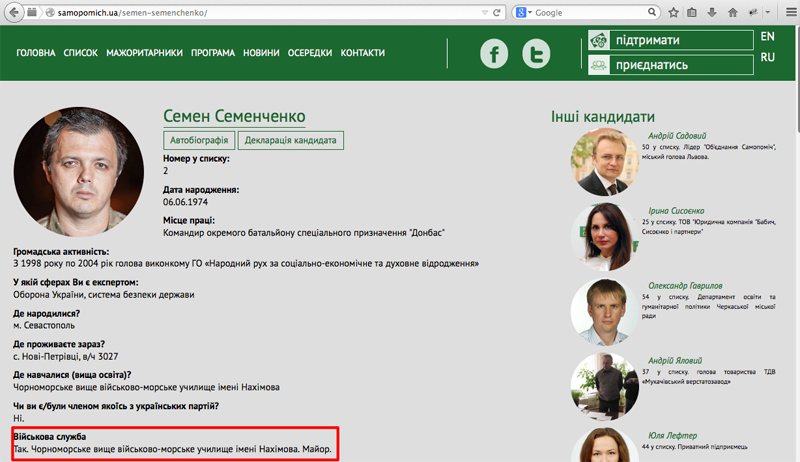The width and height of the screenshot is (800, 462).
Task: Click the Автобіографія button
Action: (199, 141)
